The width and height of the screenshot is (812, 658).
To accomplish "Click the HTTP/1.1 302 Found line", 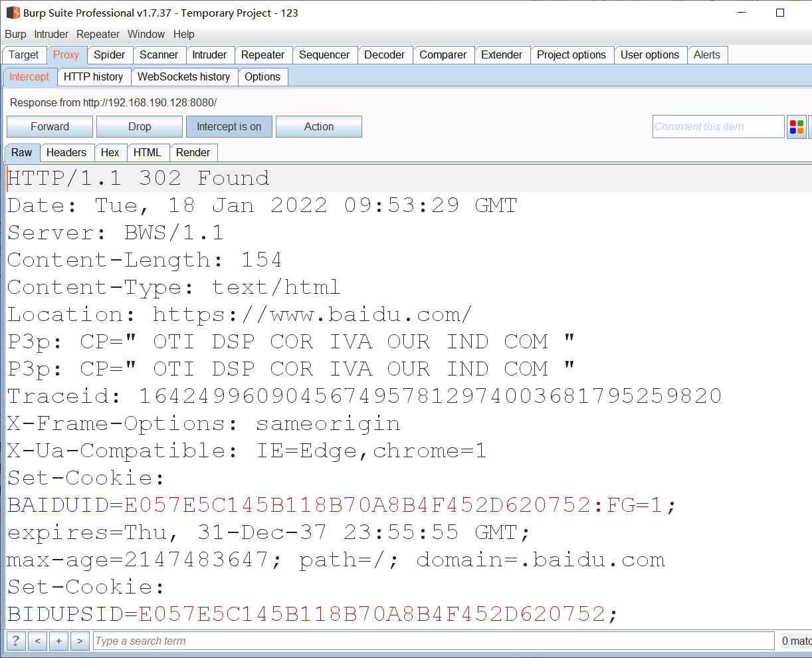I will tap(138, 178).
